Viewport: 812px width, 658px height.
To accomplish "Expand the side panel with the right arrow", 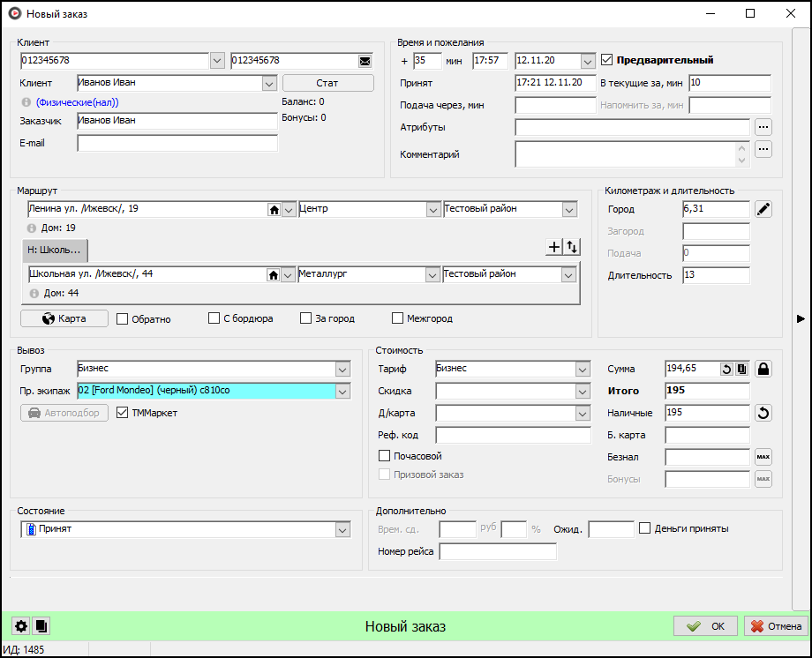I will [x=800, y=318].
